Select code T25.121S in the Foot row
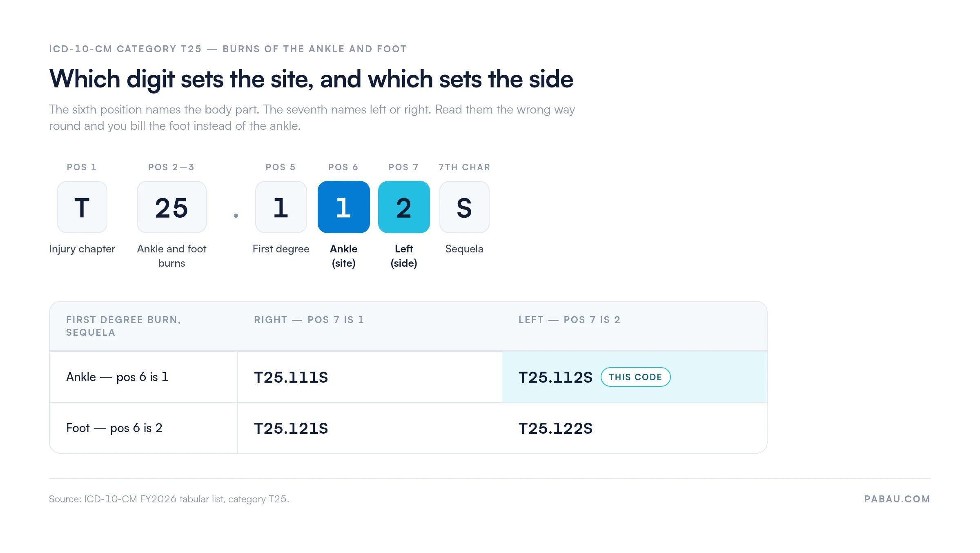The height and width of the screenshot is (553, 980). [291, 428]
